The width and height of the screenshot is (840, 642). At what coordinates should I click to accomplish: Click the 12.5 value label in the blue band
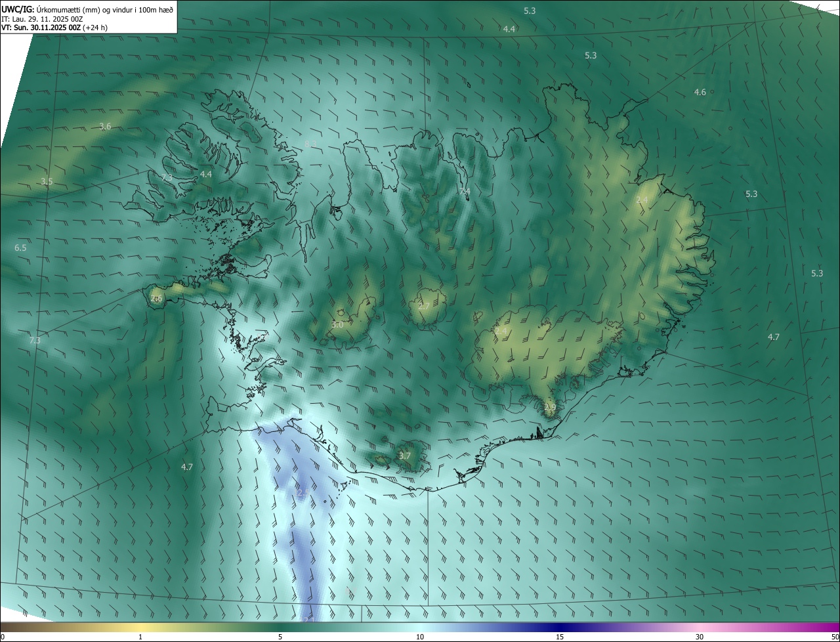pos(303,492)
